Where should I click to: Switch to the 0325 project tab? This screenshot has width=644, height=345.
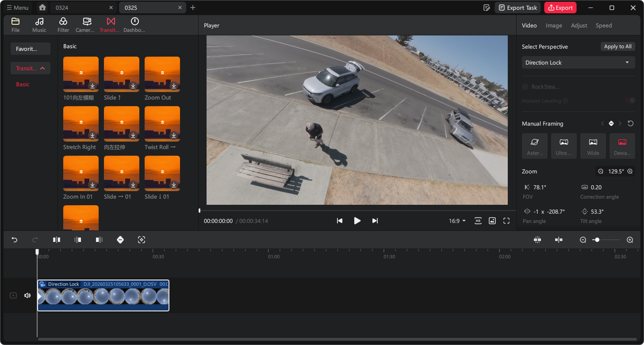152,8
